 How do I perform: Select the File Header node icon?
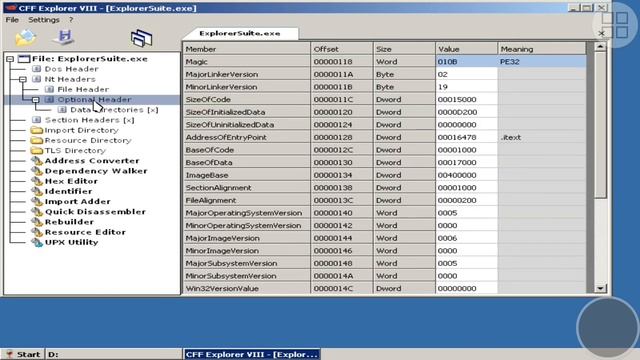point(49,89)
